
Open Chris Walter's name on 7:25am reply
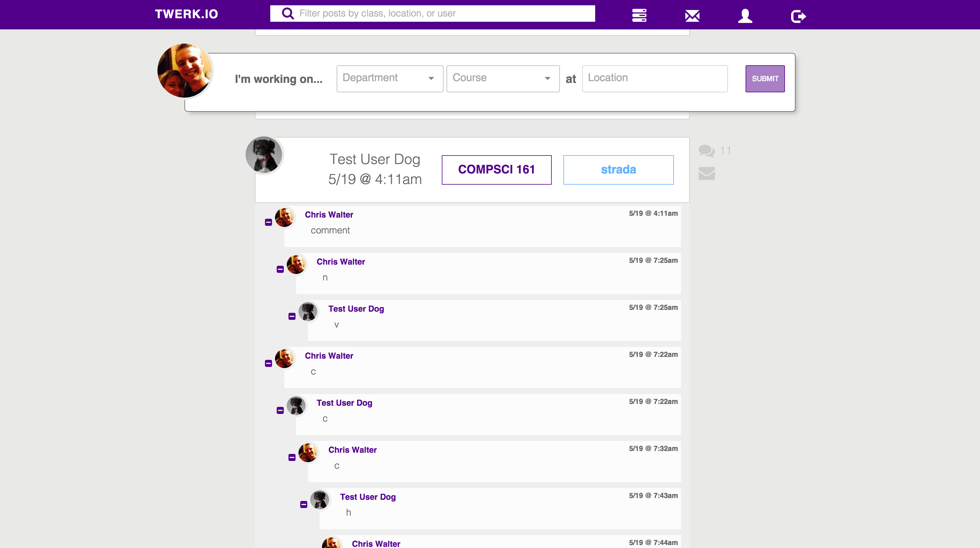(341, 262)
